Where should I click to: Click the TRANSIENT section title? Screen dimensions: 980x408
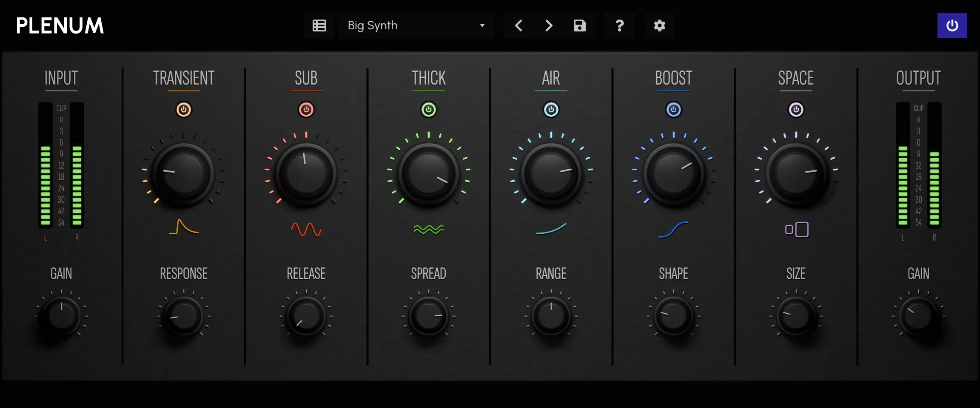coord(184,78)
